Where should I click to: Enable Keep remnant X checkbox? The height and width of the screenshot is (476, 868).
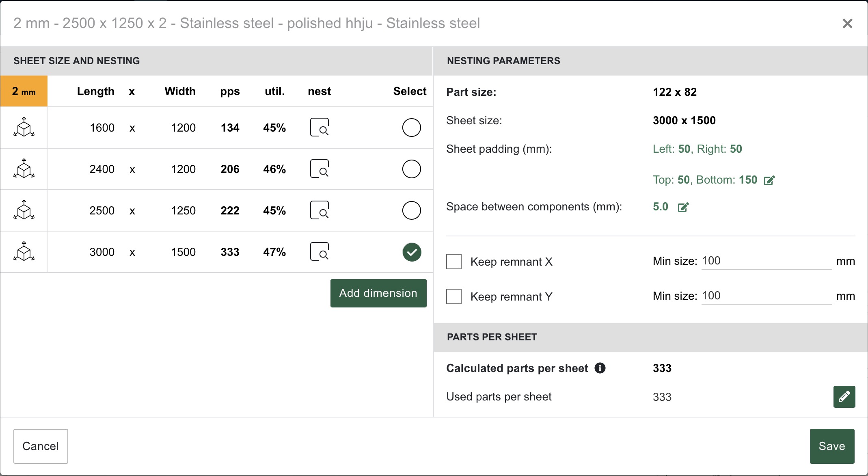[x=454, y=262]
